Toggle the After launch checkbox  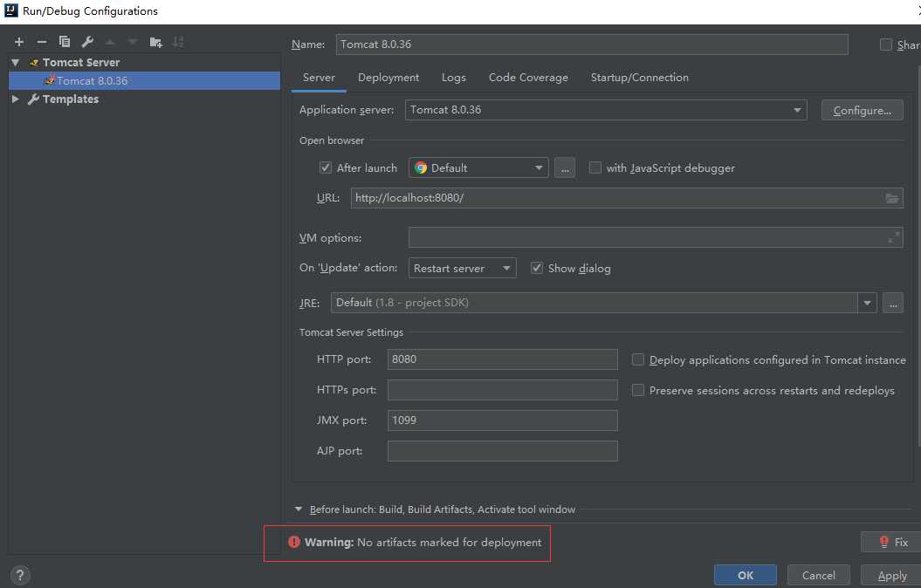pos(326,168)
